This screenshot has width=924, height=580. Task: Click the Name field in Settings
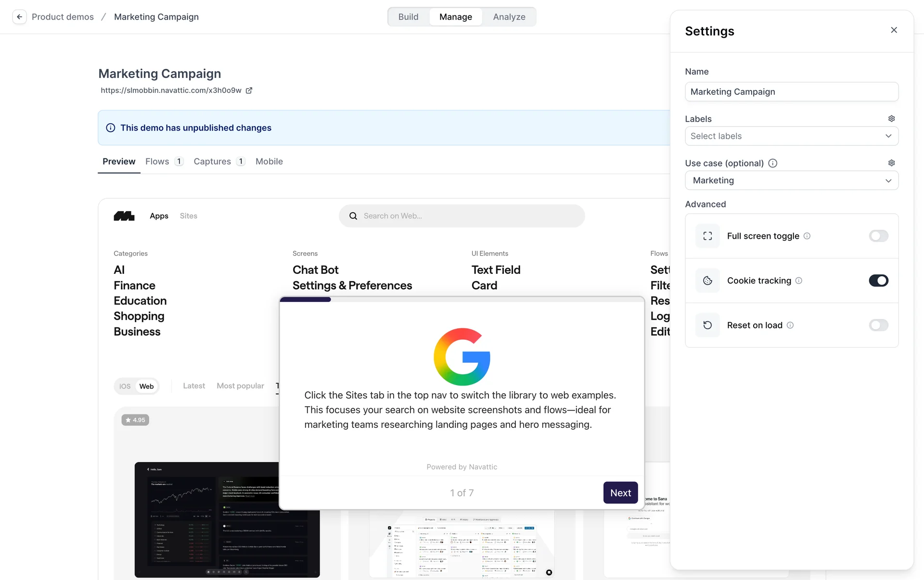coord(791,92)
